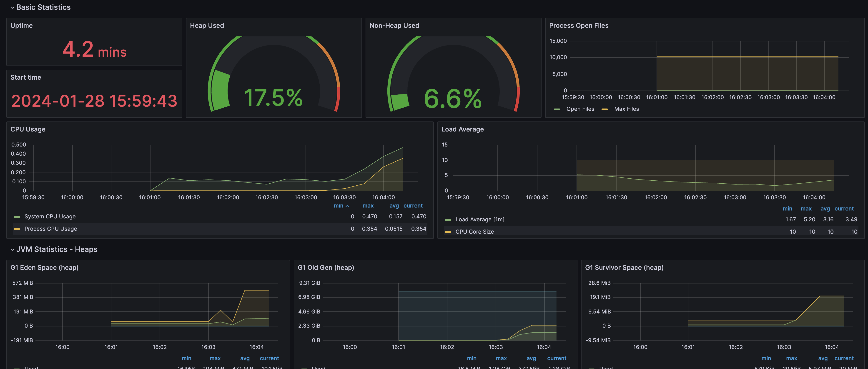The width and height of the screenshot is (868, 369).
Task: Sort G1 Old Gen legend by max
Action: coord(501,359)
